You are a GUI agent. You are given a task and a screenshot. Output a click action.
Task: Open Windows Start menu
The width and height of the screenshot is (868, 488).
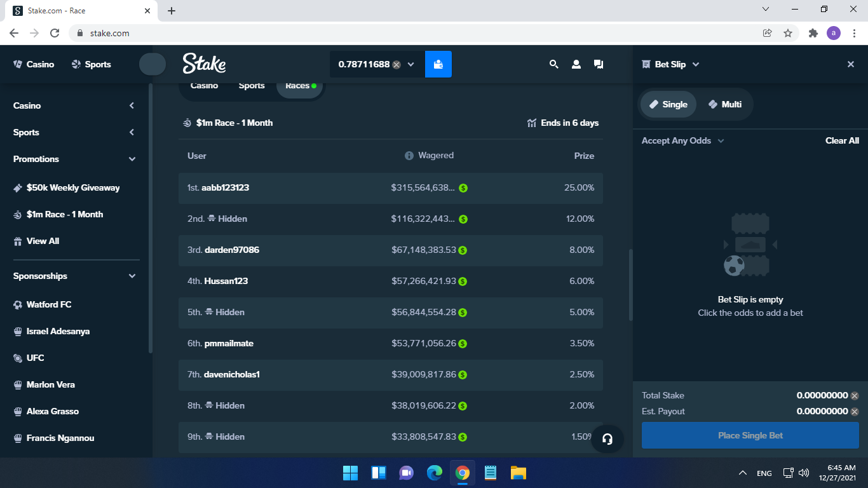(x=350, y=473)
